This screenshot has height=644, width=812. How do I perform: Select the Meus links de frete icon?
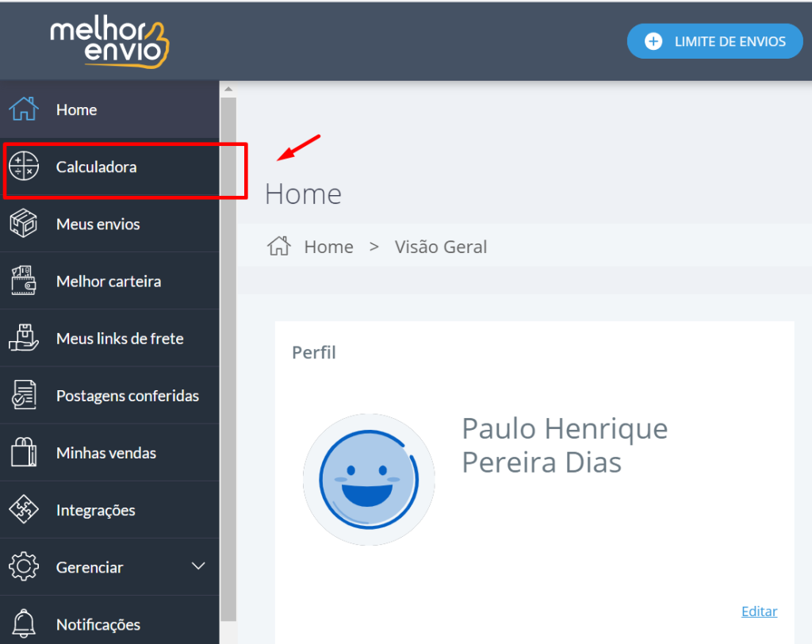tap(25, 338)
